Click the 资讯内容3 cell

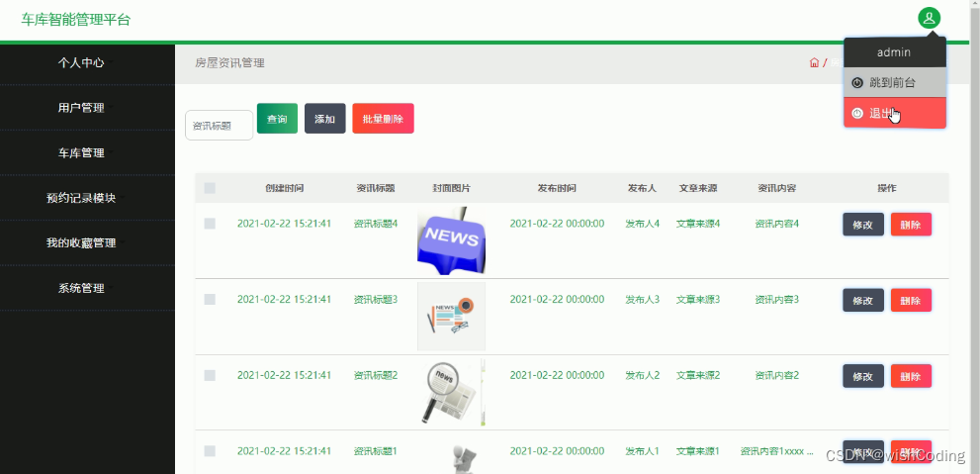pyautogui.click(x=777, y=300)
